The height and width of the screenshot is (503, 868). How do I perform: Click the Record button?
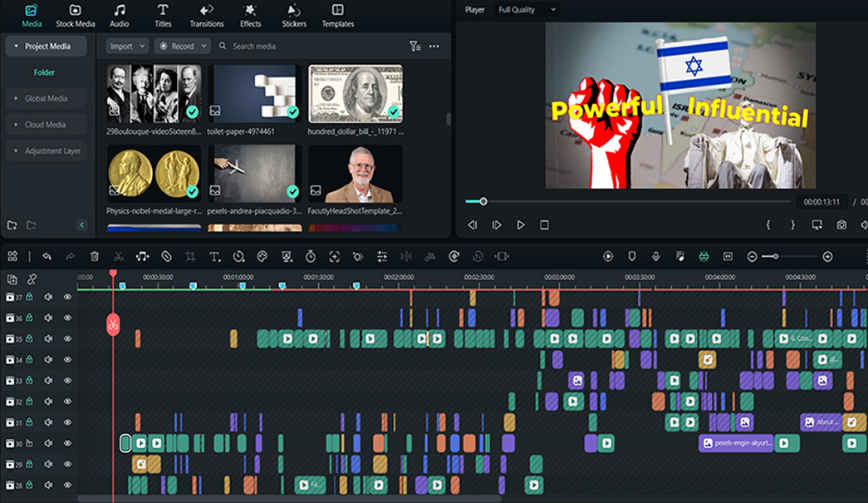[x=182, y=47]
